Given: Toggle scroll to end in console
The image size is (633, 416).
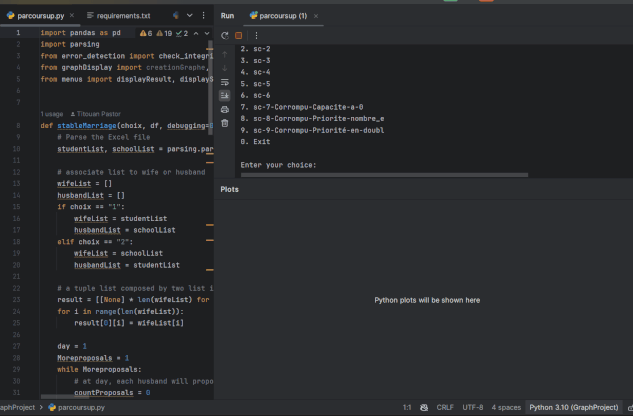Looking at the screenshot, I should (225, 95).
